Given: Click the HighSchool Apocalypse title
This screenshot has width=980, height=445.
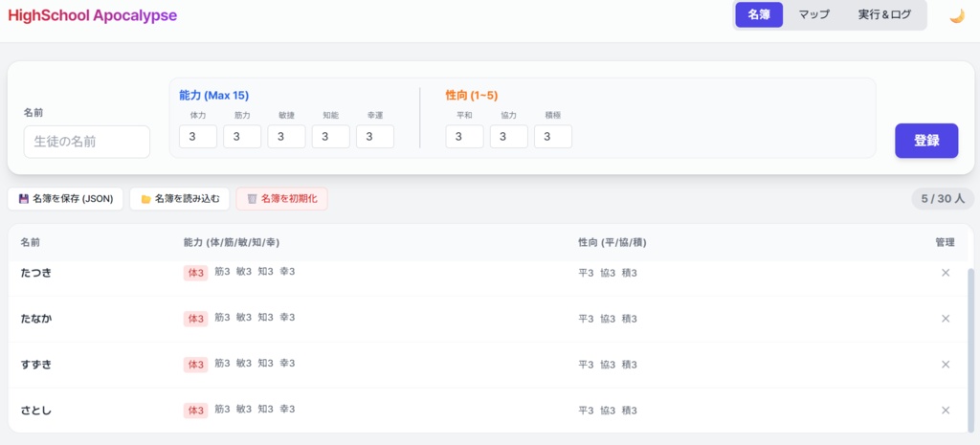Looking at the screenshot, I should click(x=92, y=15).
